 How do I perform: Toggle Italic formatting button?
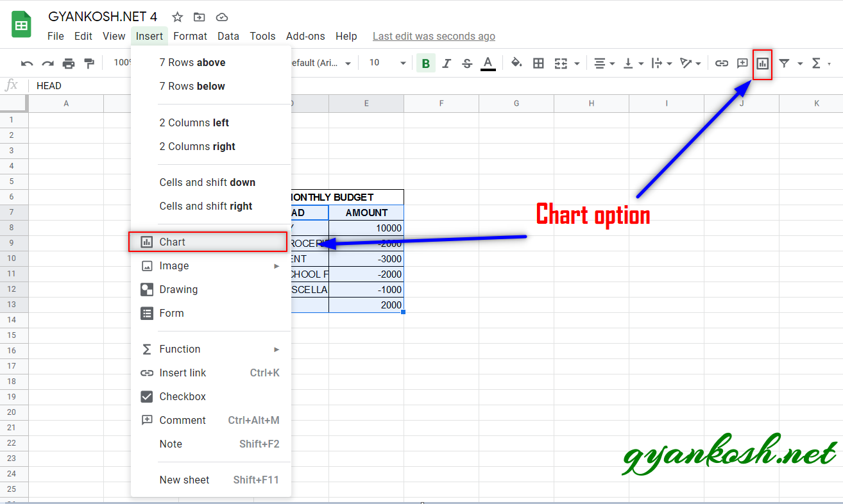[447, 63]
